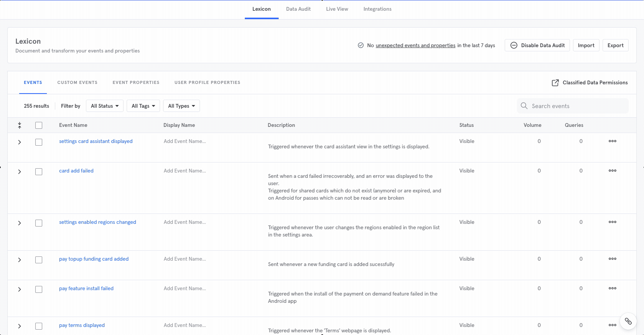The width and height of the screenshot is (644, 335).
Task: Open the All Tags filter dropdown
Action: (143, 106)
